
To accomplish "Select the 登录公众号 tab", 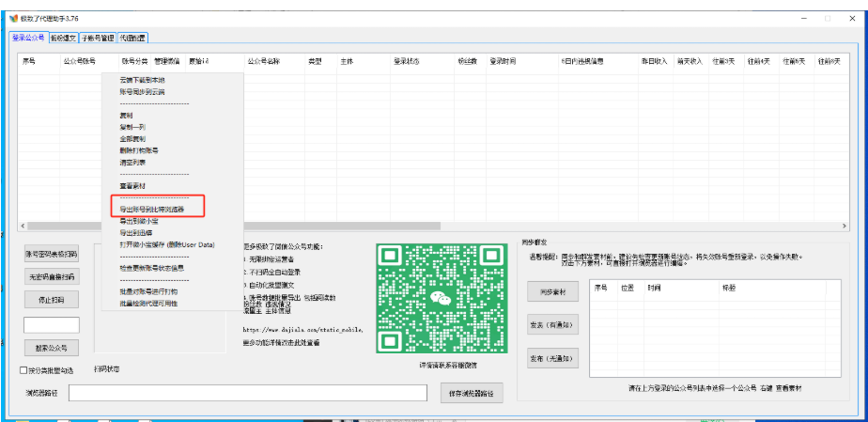I will [x=28, y=38].
